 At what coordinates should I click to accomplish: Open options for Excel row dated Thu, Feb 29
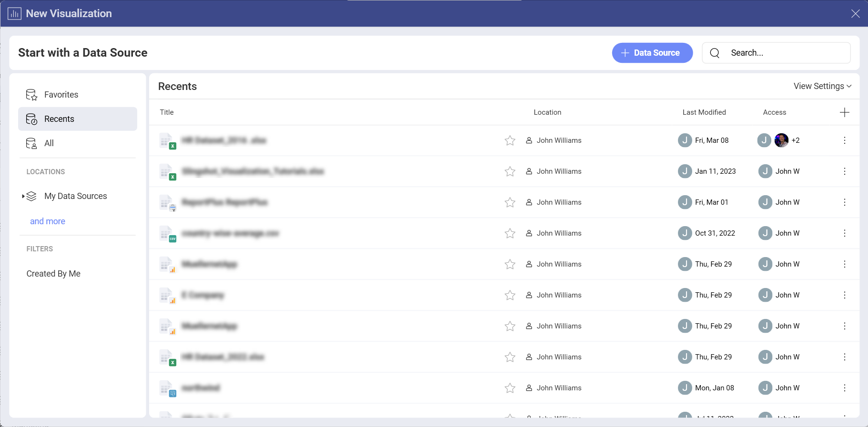pyautogui.click(x=844, y=357)
